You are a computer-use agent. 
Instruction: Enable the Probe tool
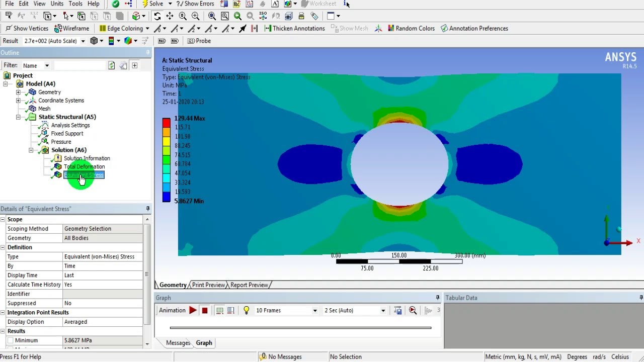click(199, 41)
